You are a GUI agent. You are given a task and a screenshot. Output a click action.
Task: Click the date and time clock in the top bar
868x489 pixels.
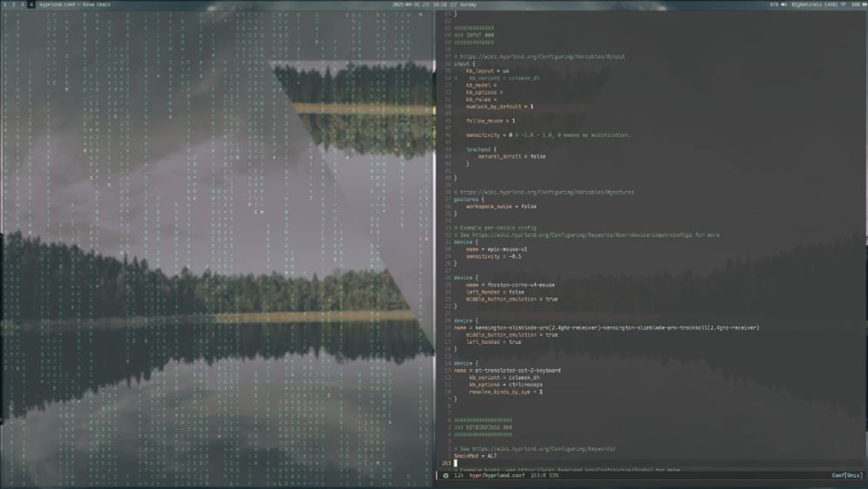pos(434,4)
